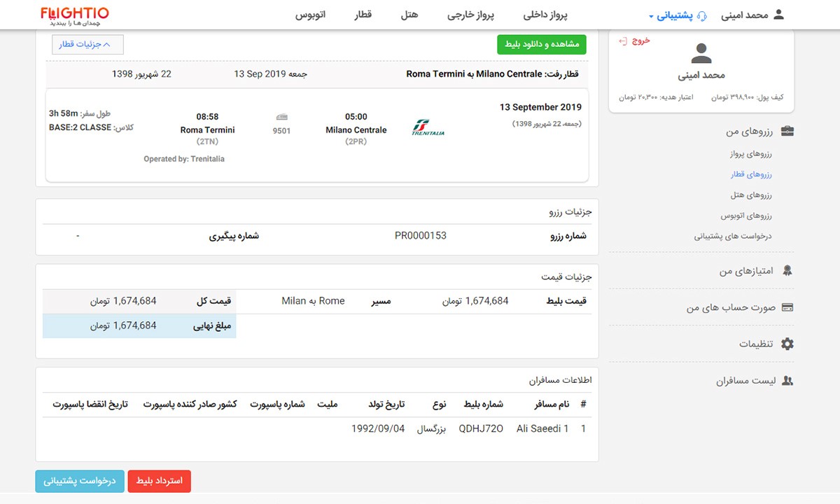Open the هتل hotel menu item
840x504 pixels.
tap(409, 15)
